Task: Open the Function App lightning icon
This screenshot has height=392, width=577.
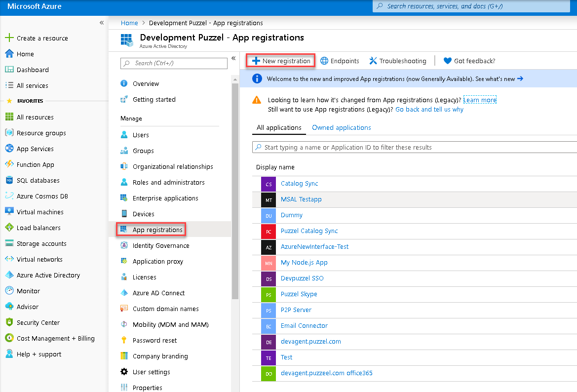Action: [x=9, y=164]
